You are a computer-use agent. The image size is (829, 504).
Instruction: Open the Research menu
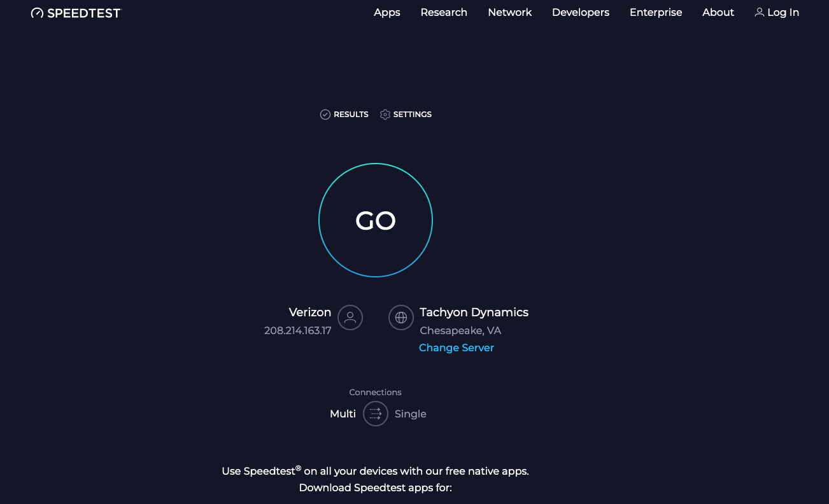444,12
